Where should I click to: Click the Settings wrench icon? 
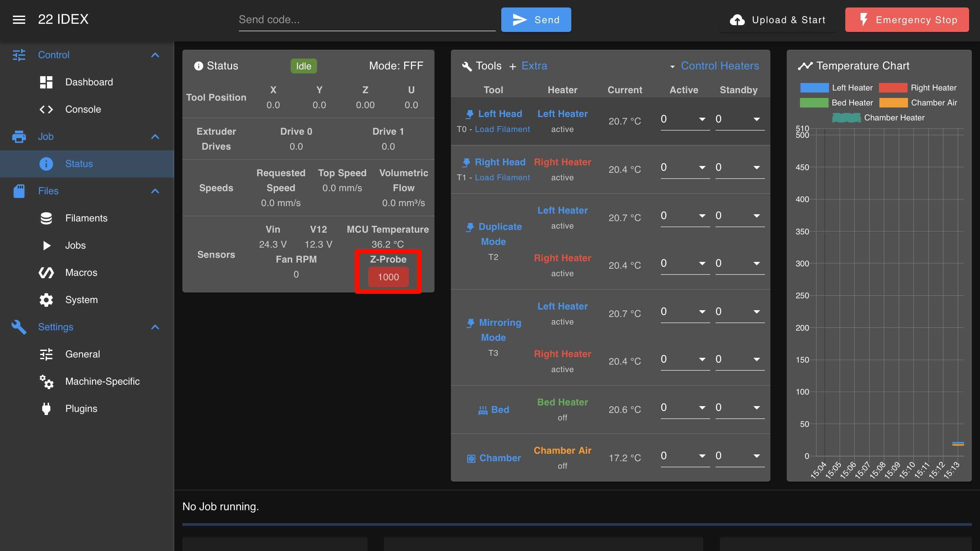19,327
